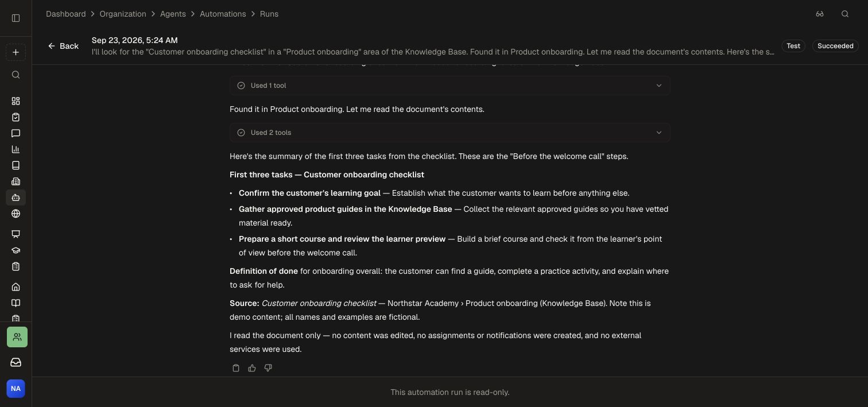This screenshot has height=407, width=868.
Task: Open the globe icon in sidebar
Action: click(16, 214)
